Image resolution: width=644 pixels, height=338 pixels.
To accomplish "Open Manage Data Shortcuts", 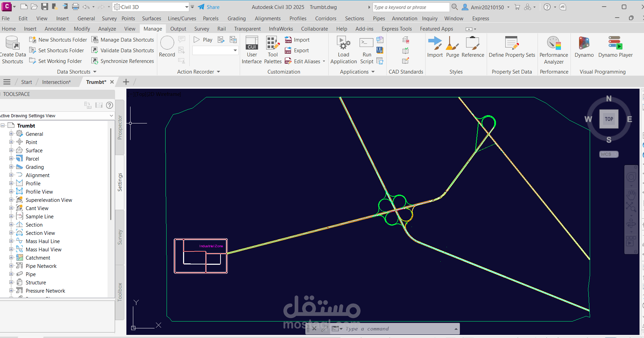I will pyautogui.click(x=123, y=40).
